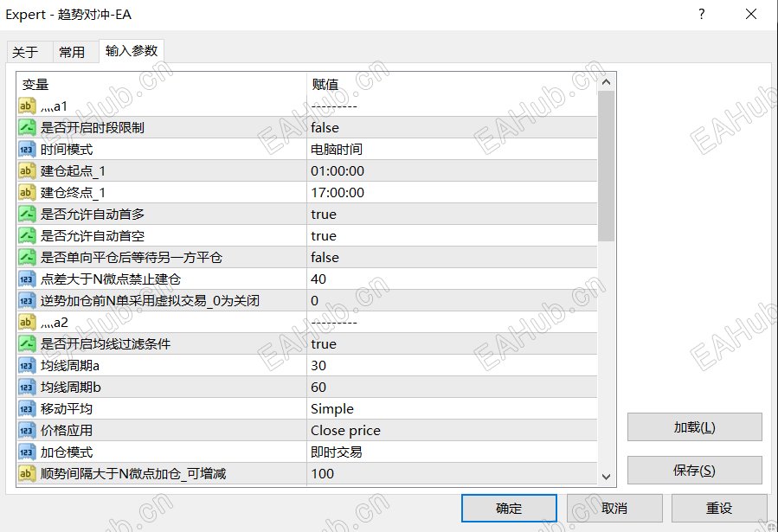Edit the 17:00:00 value of 建仓终点_1
This screenshot has height=532, width=778.
(452, 192)
